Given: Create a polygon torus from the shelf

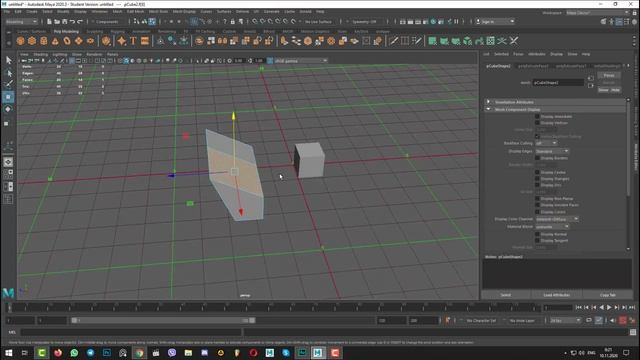Looking at the screenshot, I should [x=67, y=41].
